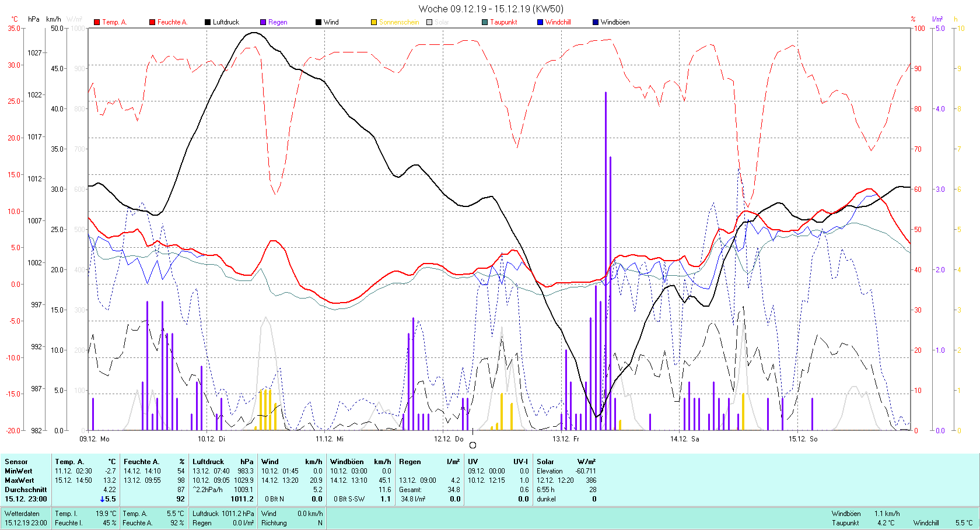Click the 13.12. Fr date label

pos(566,439)
